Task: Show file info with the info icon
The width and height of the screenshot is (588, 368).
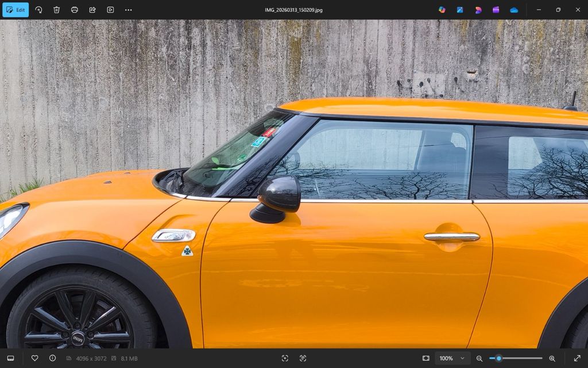Action: 52,358
